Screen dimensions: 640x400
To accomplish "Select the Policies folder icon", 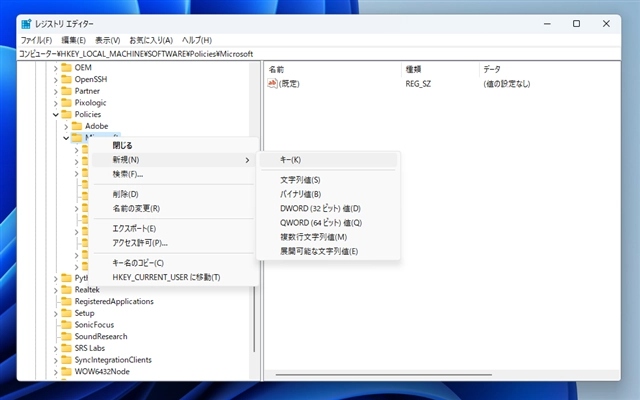I will [x=66, y=114].
